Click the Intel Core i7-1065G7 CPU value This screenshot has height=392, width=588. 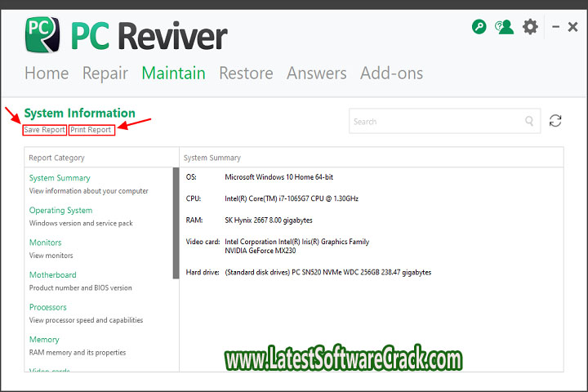click(x=292, y=198)
